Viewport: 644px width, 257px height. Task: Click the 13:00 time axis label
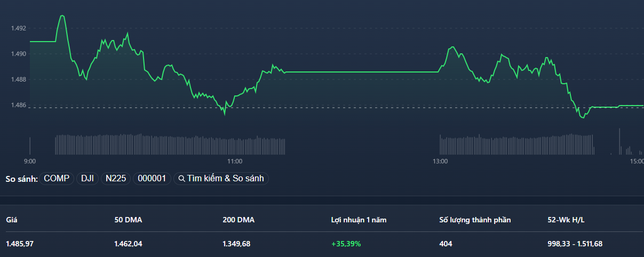coord(440,161)
